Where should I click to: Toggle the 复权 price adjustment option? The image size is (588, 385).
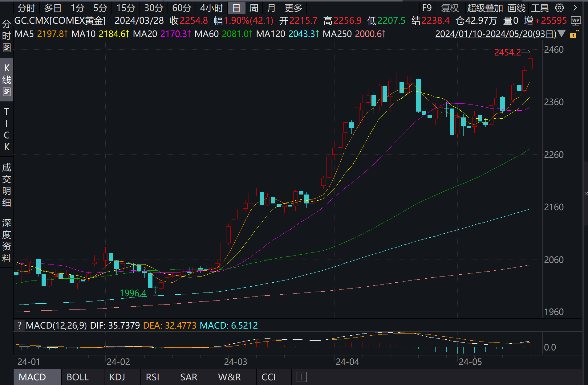450,8
